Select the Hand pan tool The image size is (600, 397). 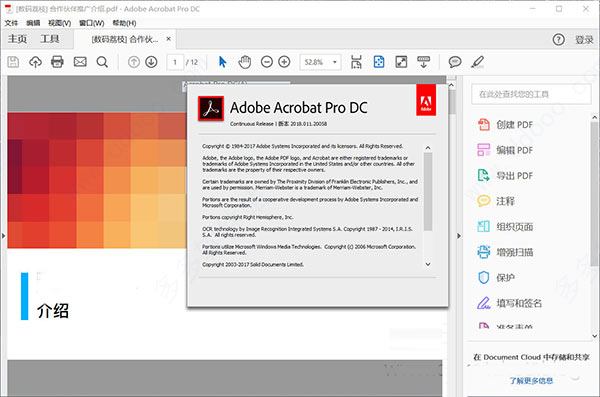point(245,62)
